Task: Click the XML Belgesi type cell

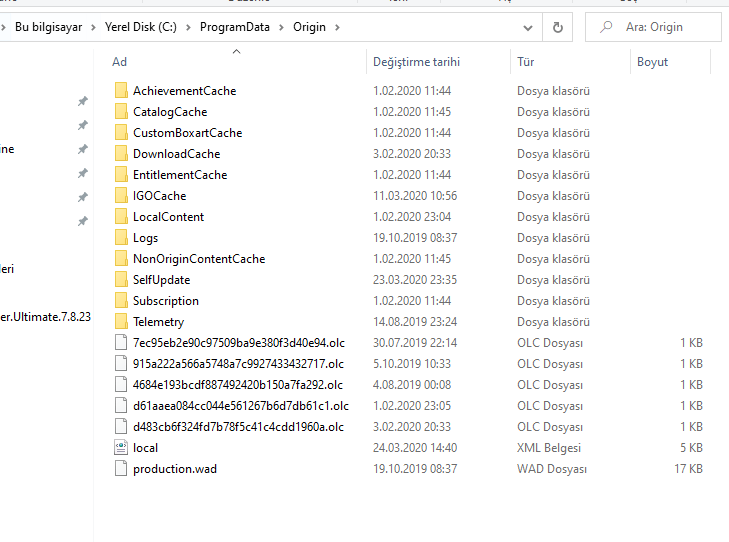Action: 549,448
